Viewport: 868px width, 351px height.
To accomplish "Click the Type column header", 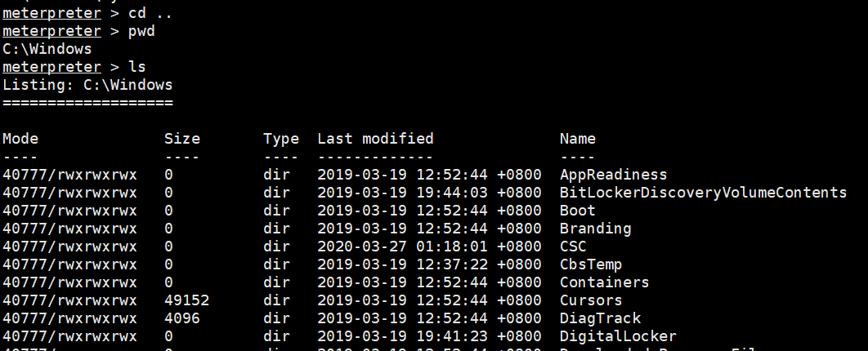I will pyautogui.click(x=280, y=140).
